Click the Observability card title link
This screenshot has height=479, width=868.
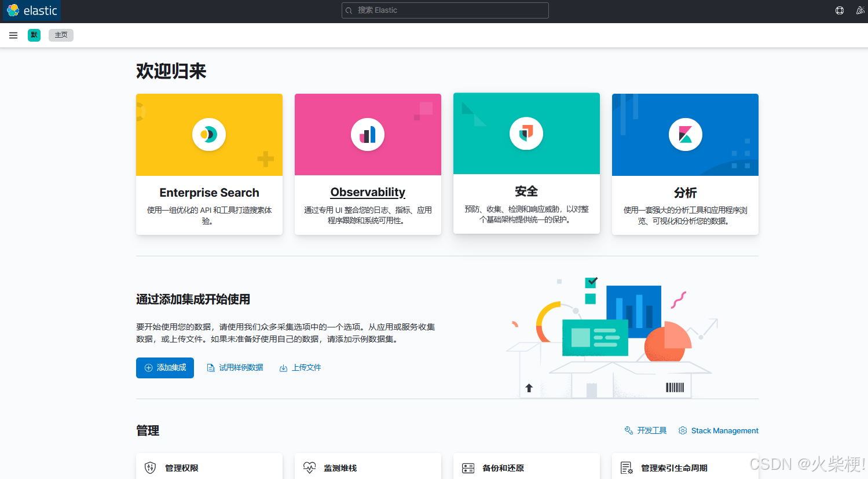pyautogui.click(x=368, y=192)
